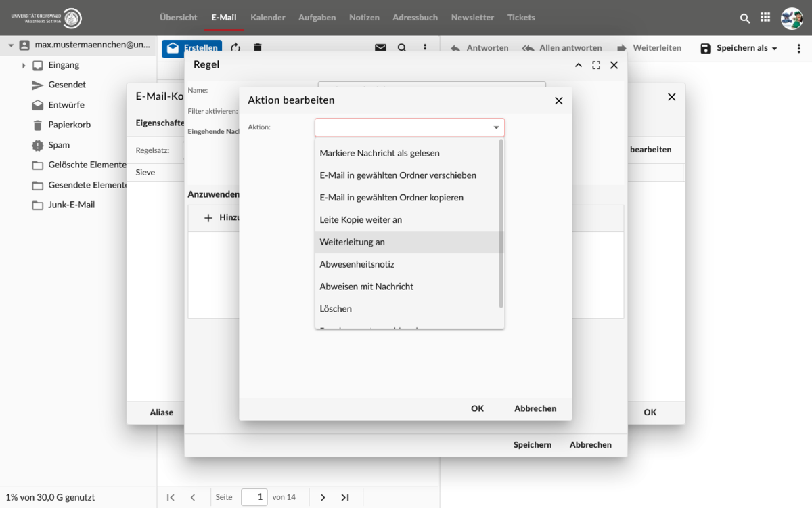Image resolution: width=812 pixels, height=508 pixels.
Task: Open the apps grid launcher
Action: pyautogui.click(x=765, y=18)
